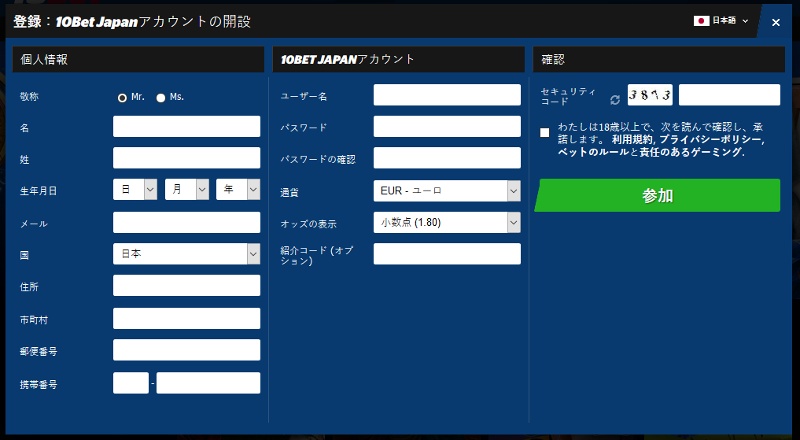Select the Mr. radio button
The image size is (800, 440).
click(x=122, y=97)
